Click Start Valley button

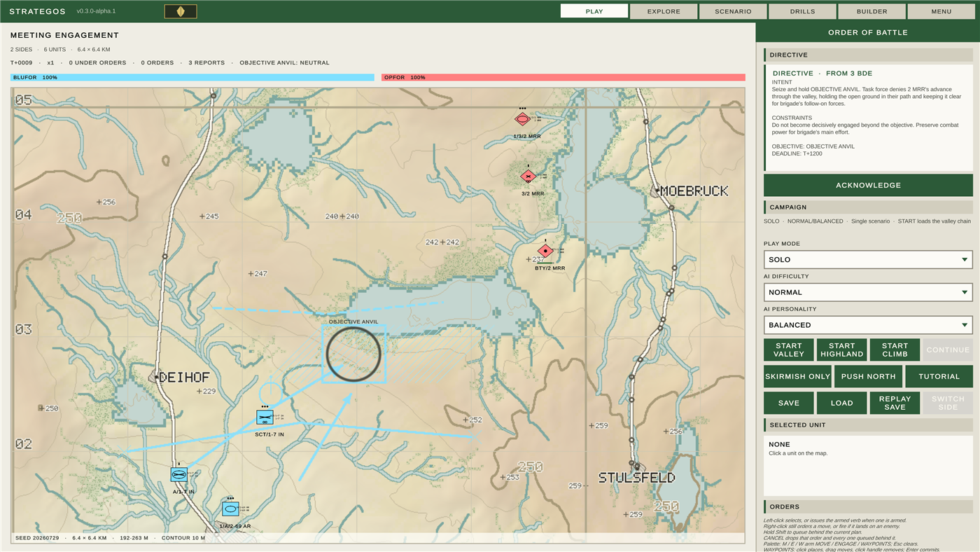pyautogui.click(x=789, y=350)
